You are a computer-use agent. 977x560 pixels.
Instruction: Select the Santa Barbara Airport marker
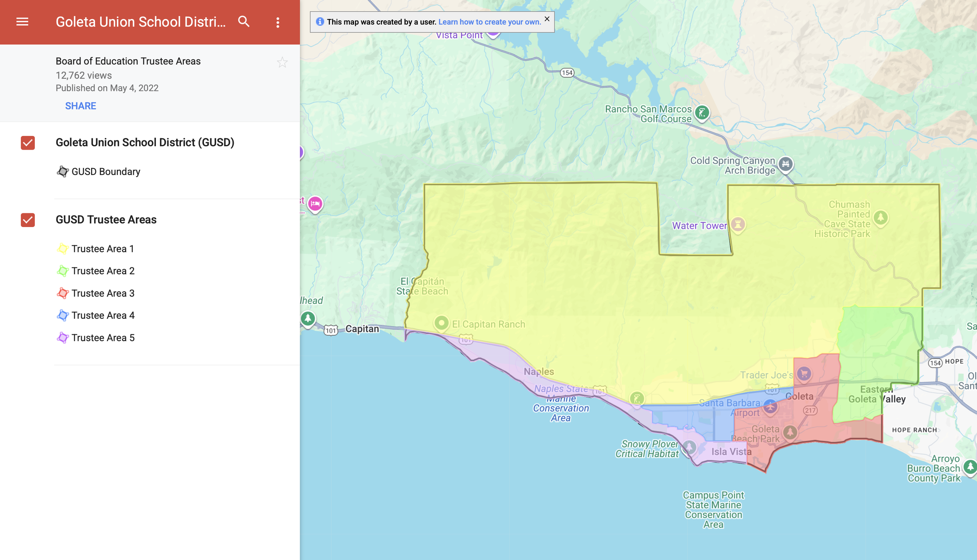[x=770, y=406]
